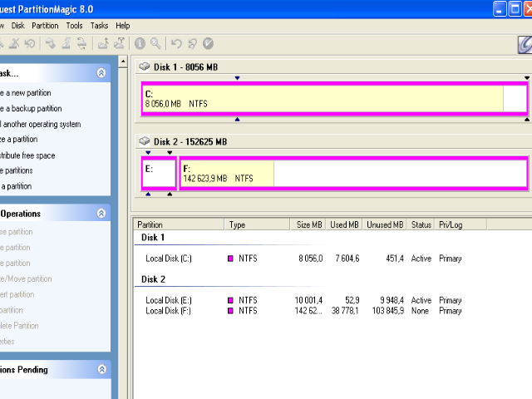The image size is (532, 399).
Task: Select the C: partition bar in Disk 1
Action: coord(334,99)
